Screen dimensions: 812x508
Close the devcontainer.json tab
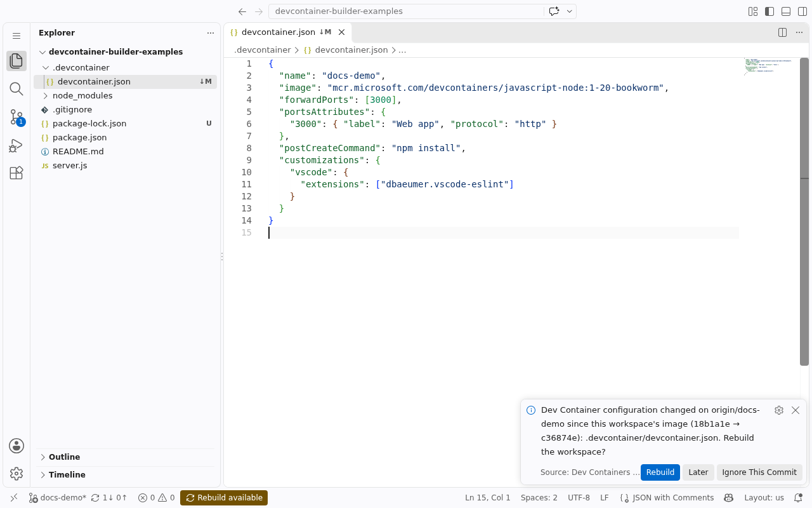[341, 32]
